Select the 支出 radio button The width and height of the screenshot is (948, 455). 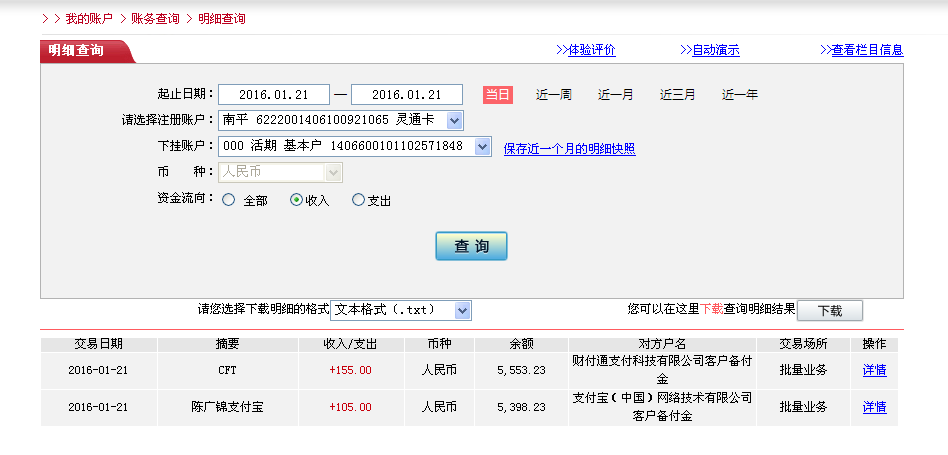coord(359,200)
